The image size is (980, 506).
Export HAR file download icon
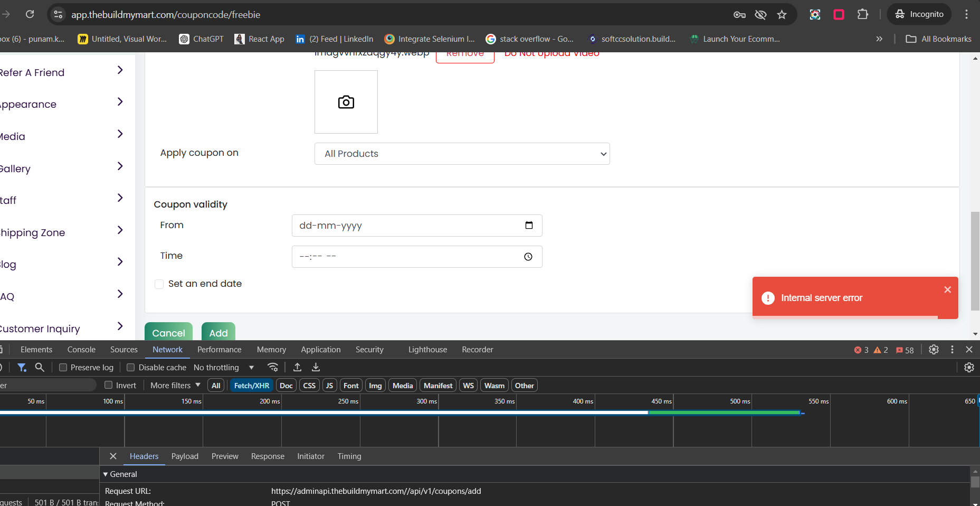316,367
